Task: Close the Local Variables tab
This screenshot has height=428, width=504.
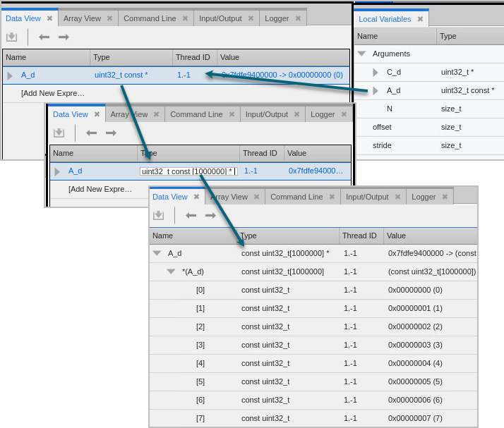Action: click(420, 19)
